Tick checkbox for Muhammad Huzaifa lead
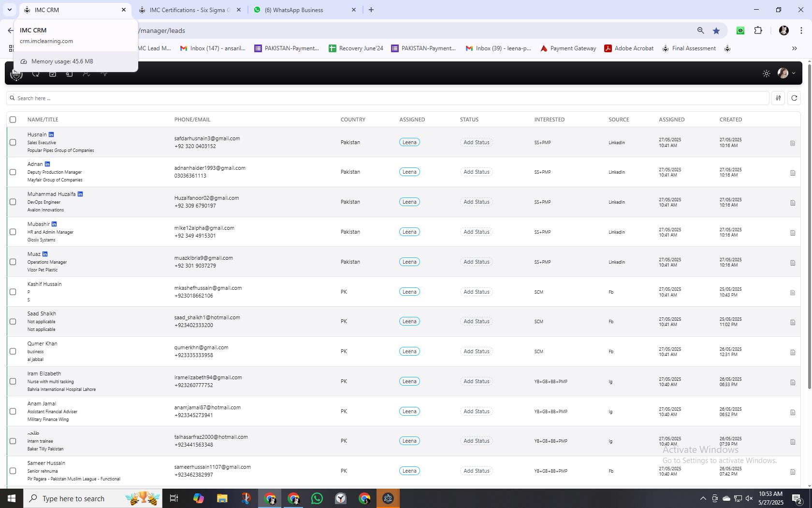Image resolution: width=812 pixels, height=508 pixels. (13, 202)
